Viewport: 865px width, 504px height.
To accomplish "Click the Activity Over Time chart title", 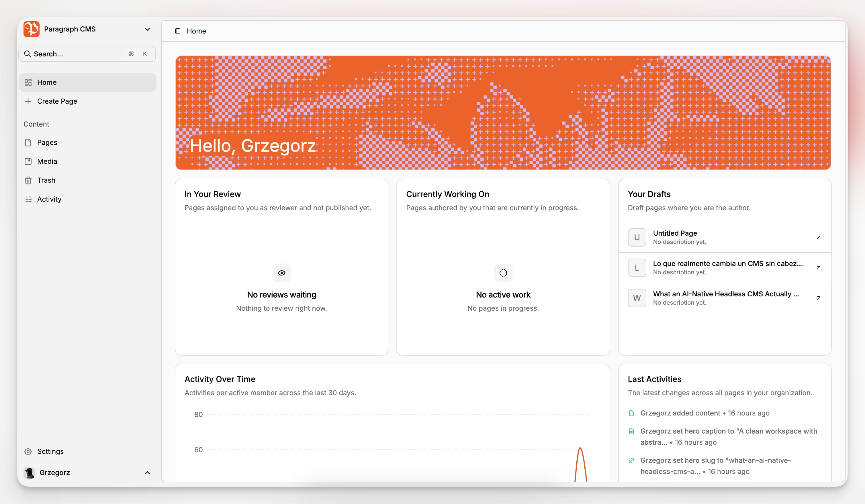I will point(220,379).
